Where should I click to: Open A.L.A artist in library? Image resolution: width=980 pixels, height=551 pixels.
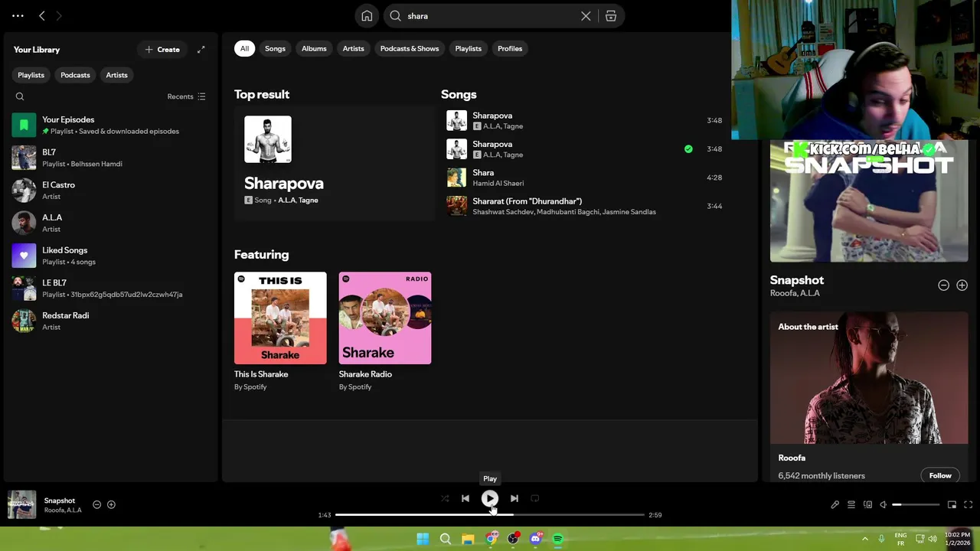[x=110, y=223]
